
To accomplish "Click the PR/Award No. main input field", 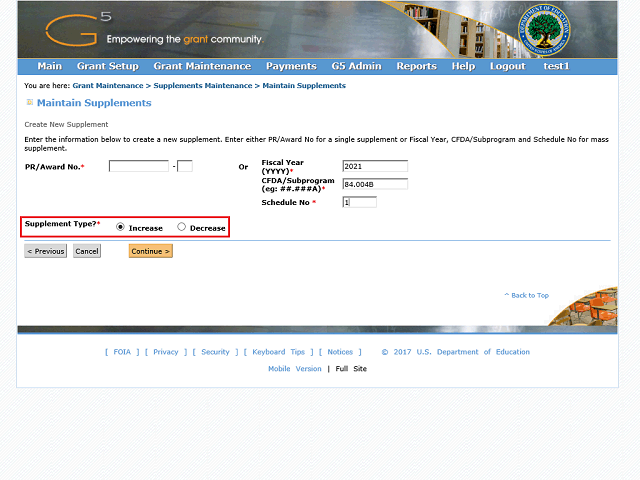I will [139, 166].
